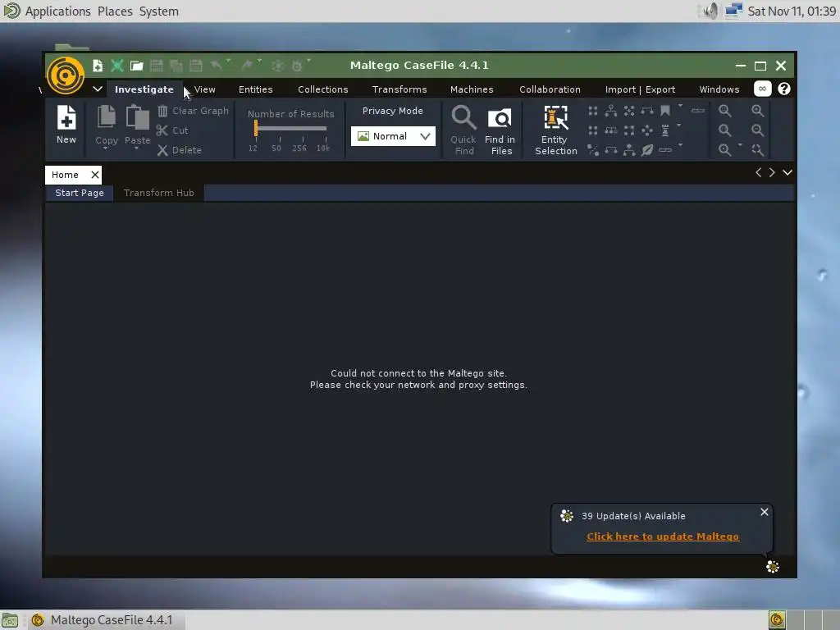The height and width of the screenshot is (630, 840).
Task: Open the zoom-to dropdown arrow
Action: click(x=740, y=144)
